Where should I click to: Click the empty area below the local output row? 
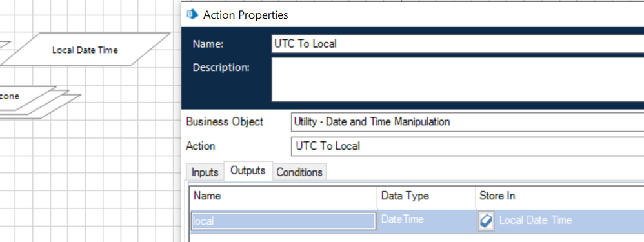(x=417, y=237)
